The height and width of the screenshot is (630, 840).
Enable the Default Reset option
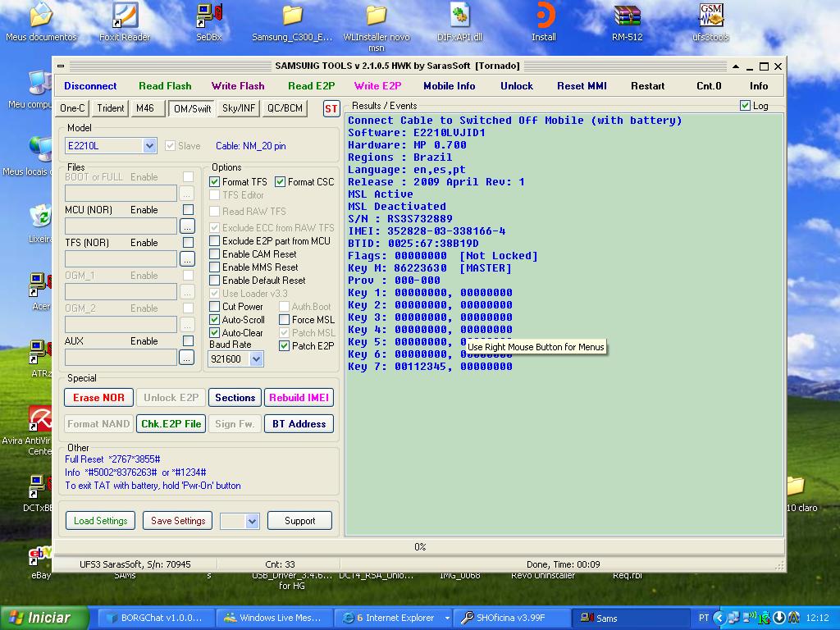click(214, 281)
